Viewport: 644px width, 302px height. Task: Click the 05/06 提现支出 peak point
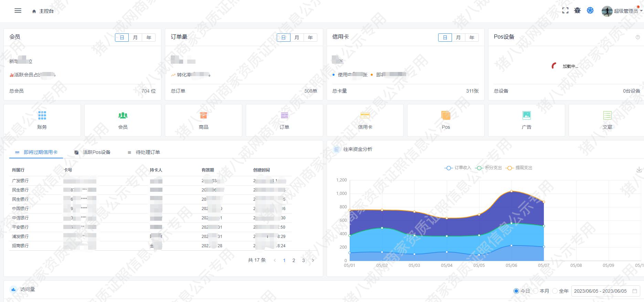511,191
